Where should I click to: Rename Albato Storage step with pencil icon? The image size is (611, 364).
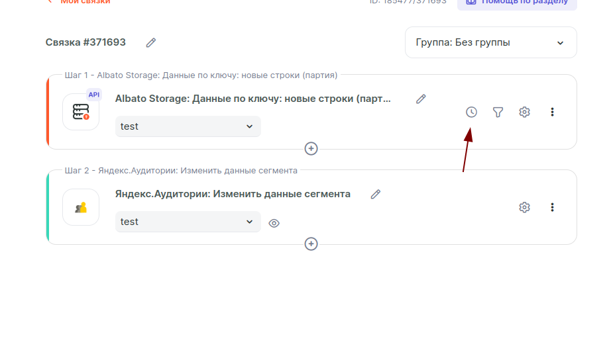click(421, 99)
